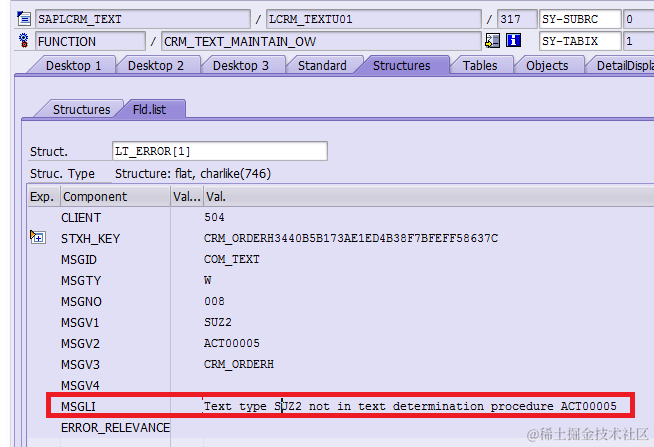654x447 pixels.
Task: Select the top-level Structures tab
Action: click(x=401, y=65)
